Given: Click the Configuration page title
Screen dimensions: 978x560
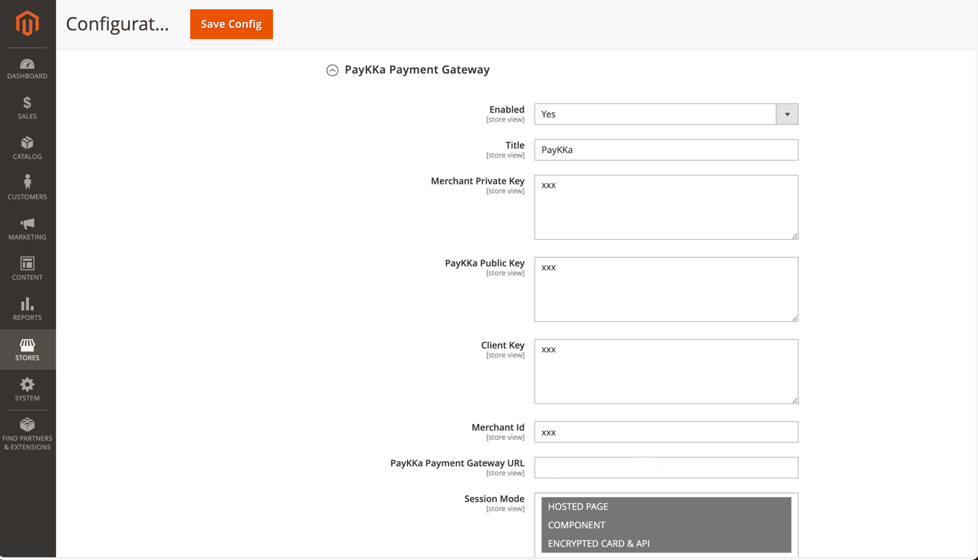Looking at the screenshot, I should [x=117, y=24].
